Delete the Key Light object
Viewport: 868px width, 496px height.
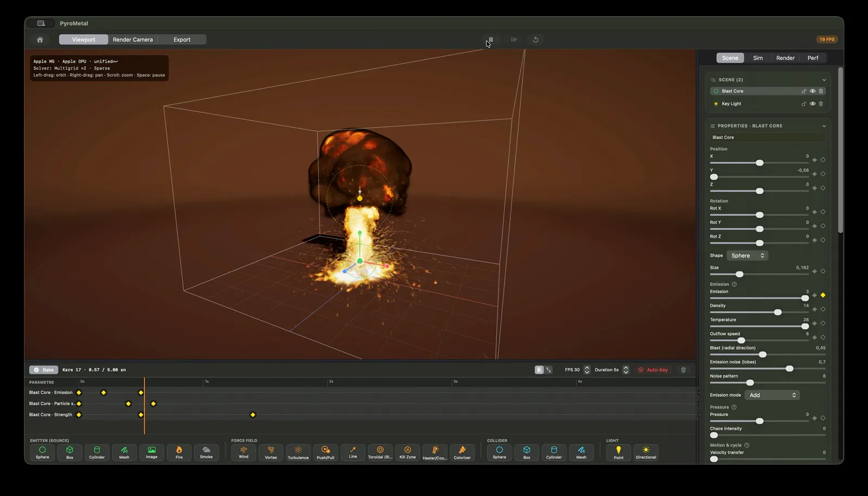(821, 104)
